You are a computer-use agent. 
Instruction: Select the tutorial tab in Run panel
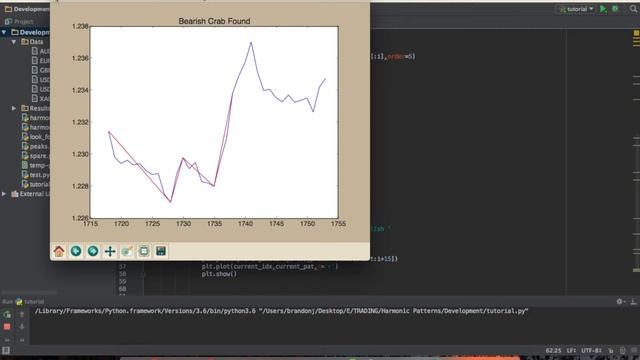30,302
